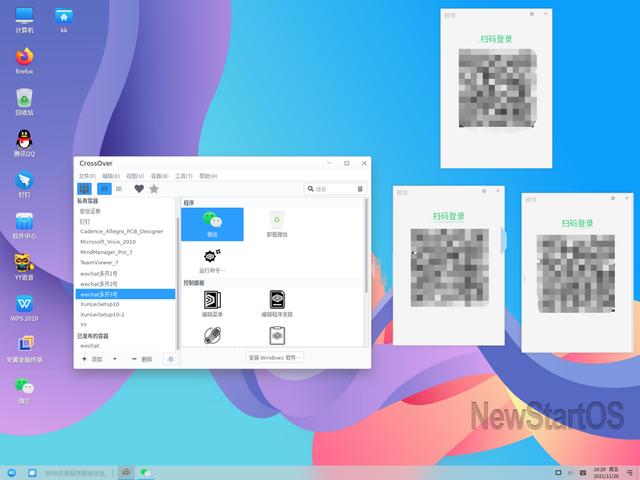Switch CrossOver to icon grid view
The width and height of the screenshot is (640, 480).
(104, 189)
